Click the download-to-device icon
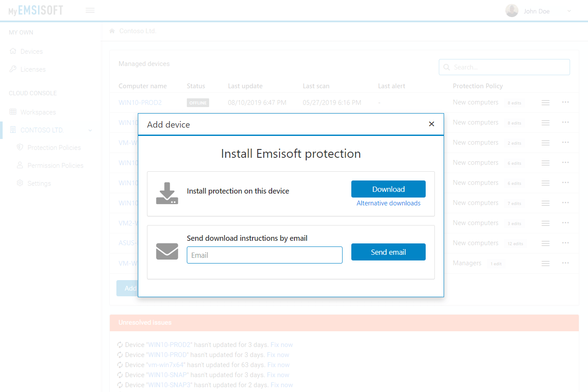Screen dimensions: 588x392 tap(167, 194)
